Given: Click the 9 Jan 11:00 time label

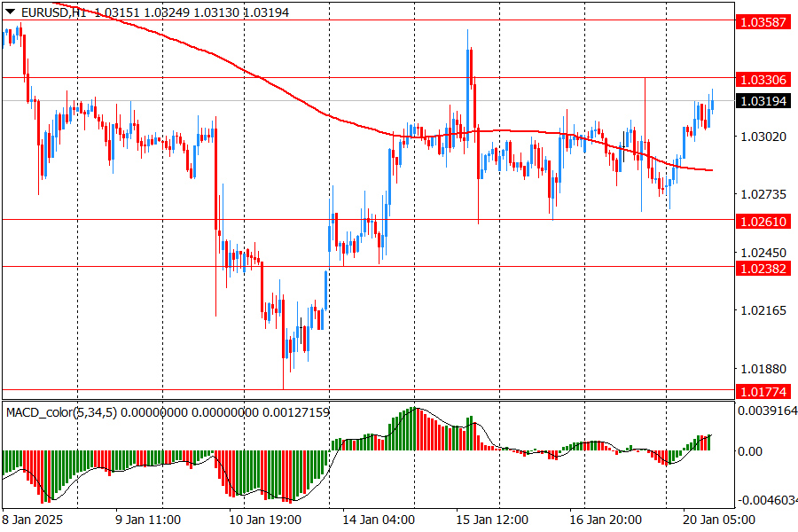Looking at the screenshot, I should pos(149,520).
